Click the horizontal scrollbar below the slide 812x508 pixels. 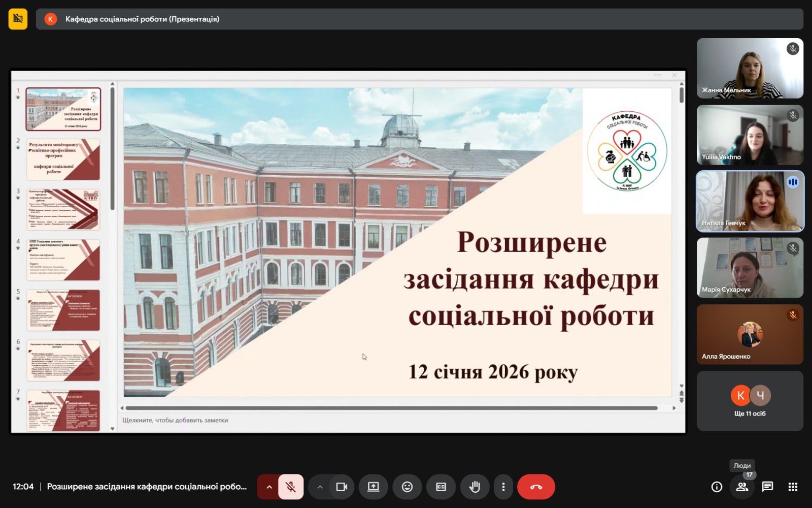391,408
